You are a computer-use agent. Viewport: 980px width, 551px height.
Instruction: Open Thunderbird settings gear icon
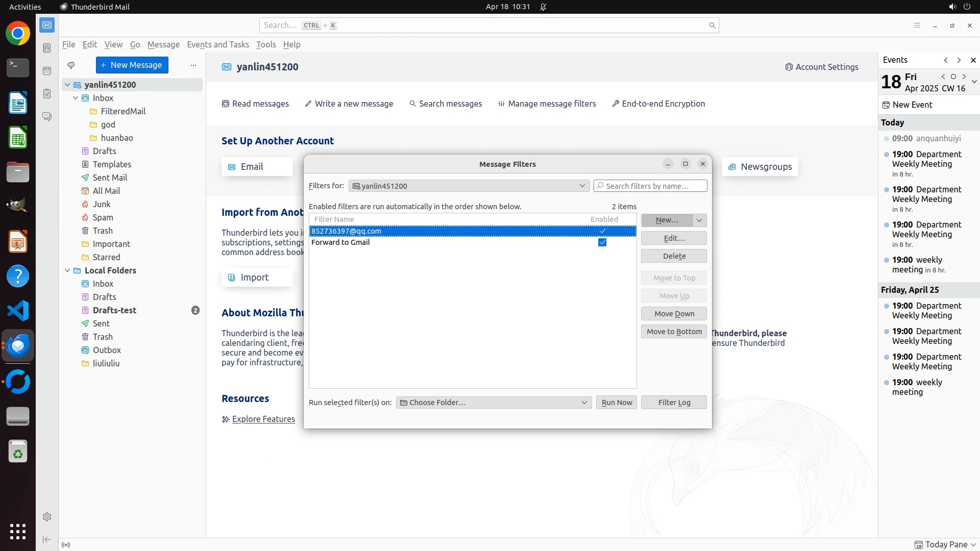[47, 517]
